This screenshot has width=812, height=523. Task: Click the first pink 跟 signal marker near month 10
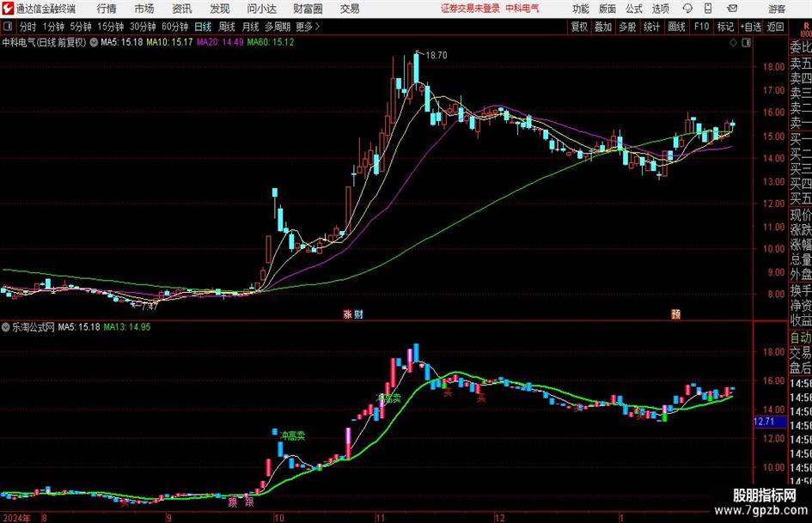tap(233, 502)
